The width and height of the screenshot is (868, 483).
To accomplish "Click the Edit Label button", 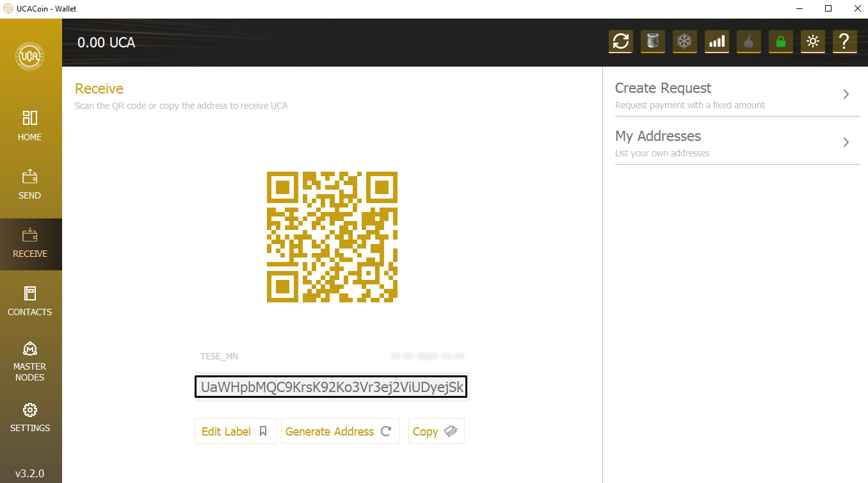I will (236, 431).
